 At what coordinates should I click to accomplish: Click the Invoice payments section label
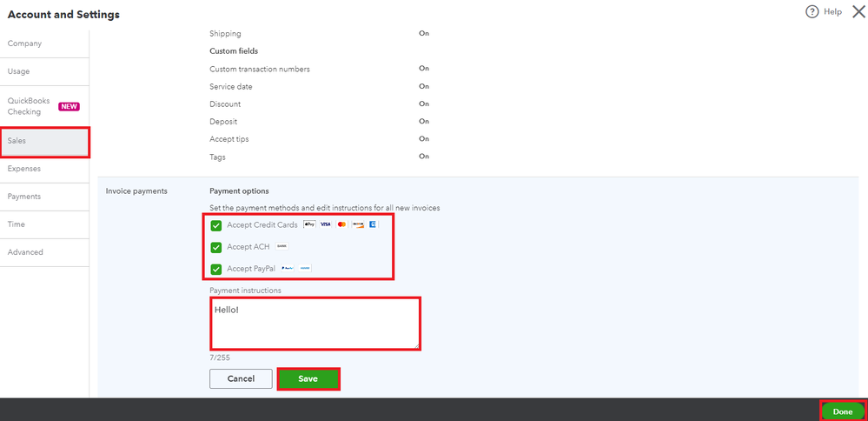[x=136, y=191]
